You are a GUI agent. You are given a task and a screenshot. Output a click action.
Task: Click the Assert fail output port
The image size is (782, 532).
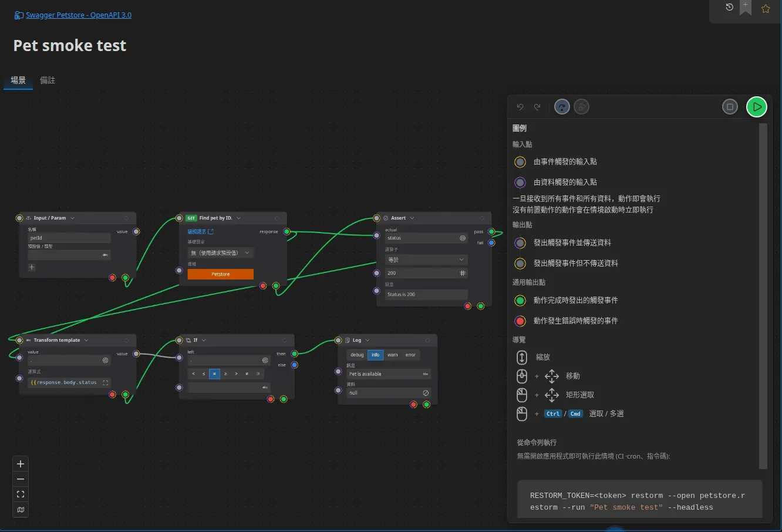pos(491,243)
